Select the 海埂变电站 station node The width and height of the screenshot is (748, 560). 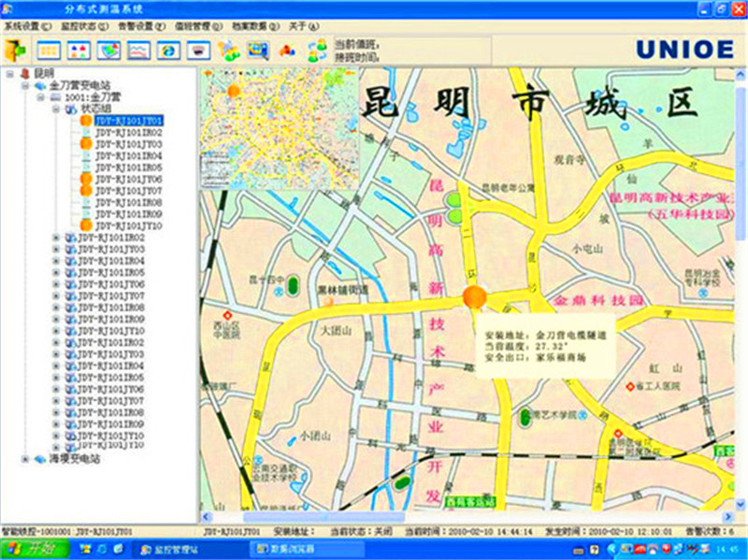(x=75, y=460)
